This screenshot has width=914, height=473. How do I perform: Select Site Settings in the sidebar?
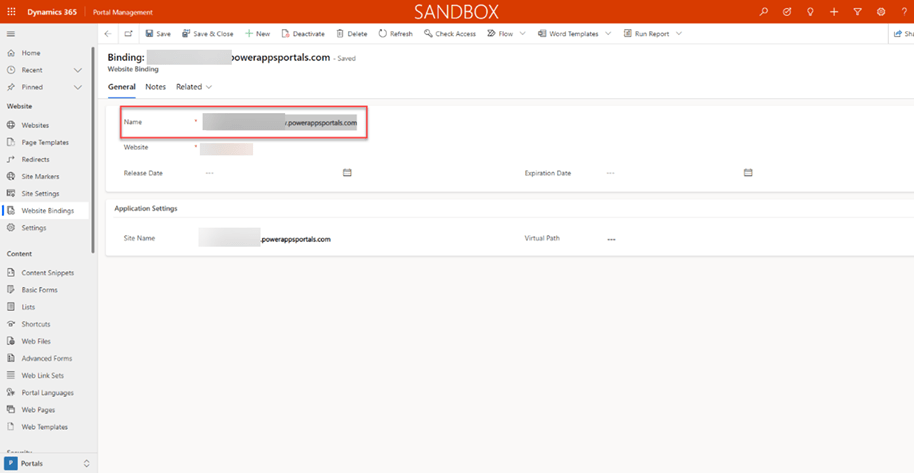[x=40, y=193]
